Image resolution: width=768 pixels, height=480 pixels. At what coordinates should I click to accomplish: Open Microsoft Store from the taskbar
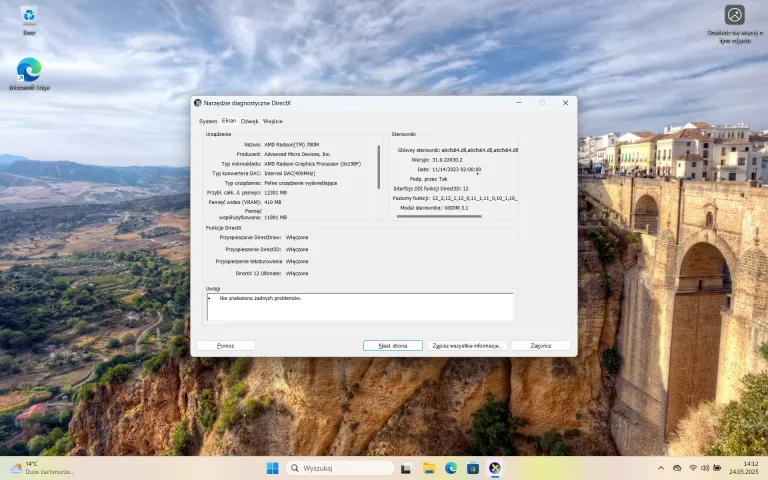click(473, 469)
